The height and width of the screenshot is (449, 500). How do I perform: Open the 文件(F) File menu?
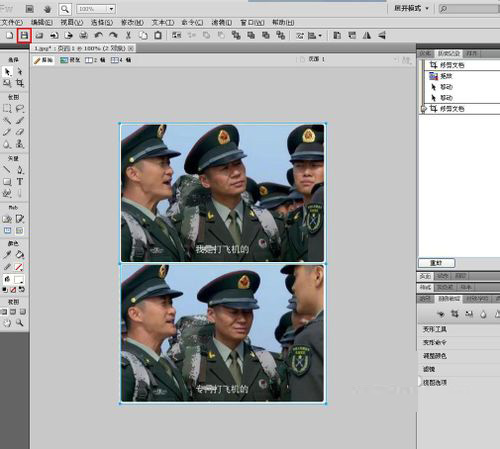[x=12, y=22]
